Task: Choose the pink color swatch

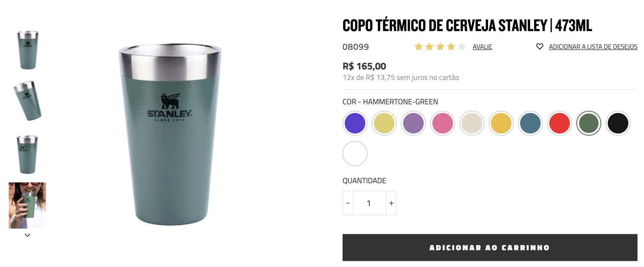Action: coord(442,123)
